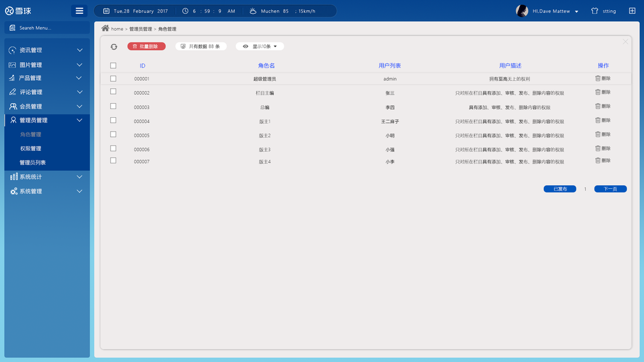
Task: Check the box for row 000001
Action: pos(113,78)
